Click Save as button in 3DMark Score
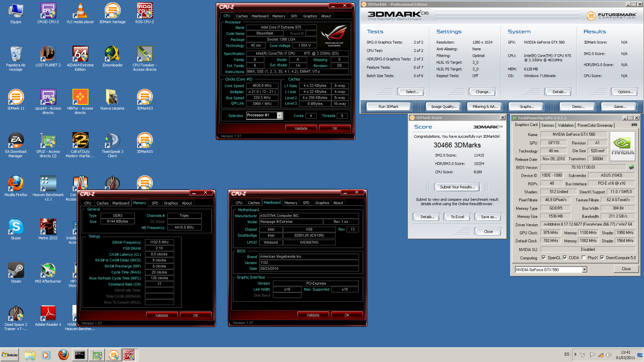The width and height of the screenshot is (644, 362). pyautogui.click(x=489, y=217)
